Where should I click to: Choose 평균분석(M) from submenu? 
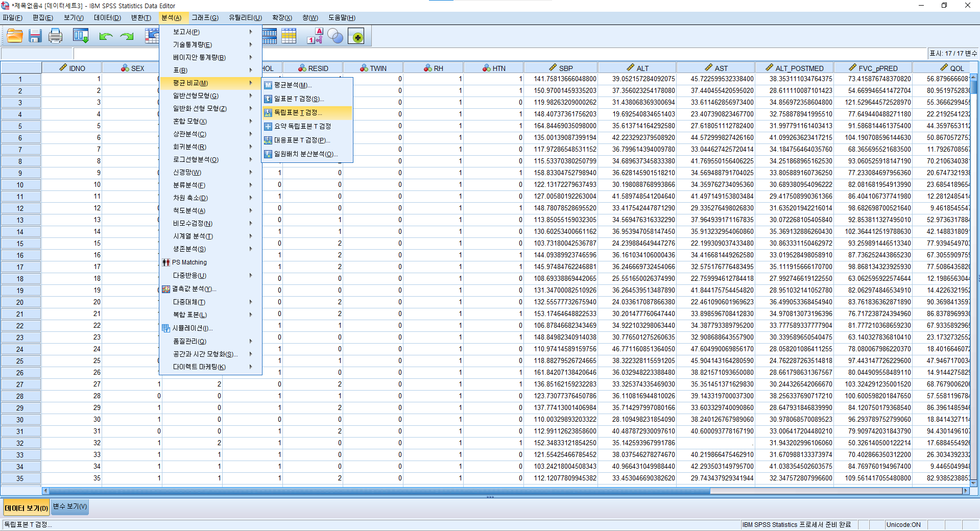307,85
